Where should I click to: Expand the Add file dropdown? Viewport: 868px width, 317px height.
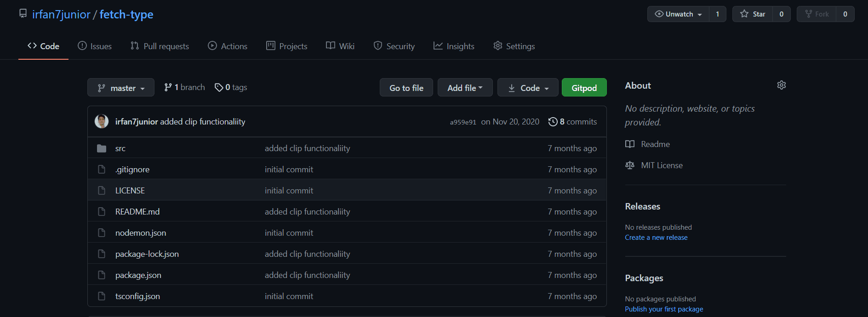click(465, 88)
